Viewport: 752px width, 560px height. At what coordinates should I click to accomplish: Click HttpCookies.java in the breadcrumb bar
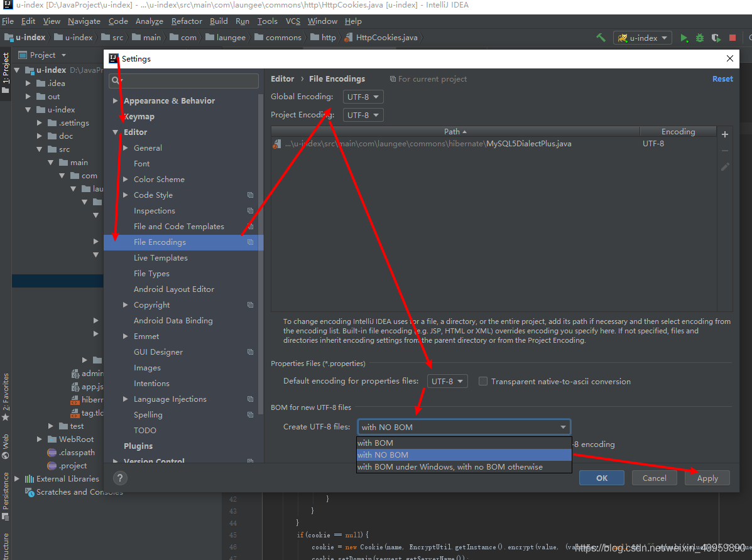(381, 38)
